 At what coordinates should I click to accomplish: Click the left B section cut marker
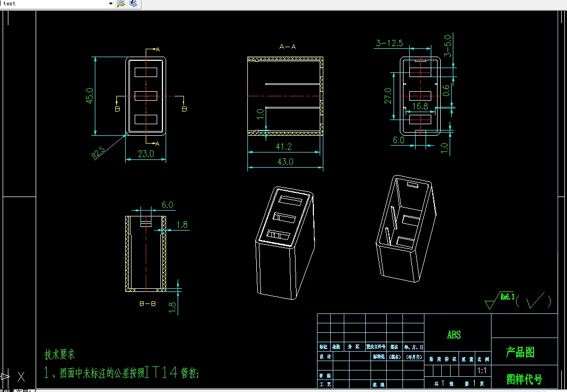pyautogui.click(x=117, y=109)
